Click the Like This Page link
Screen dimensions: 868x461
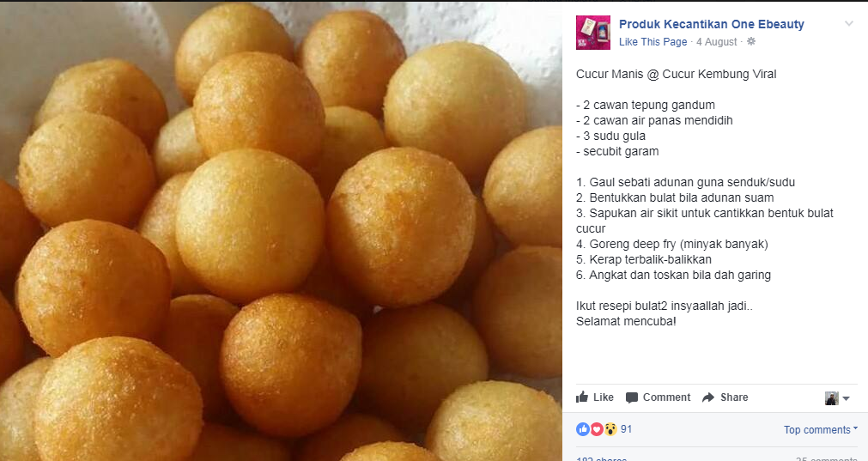click(653, 42)
